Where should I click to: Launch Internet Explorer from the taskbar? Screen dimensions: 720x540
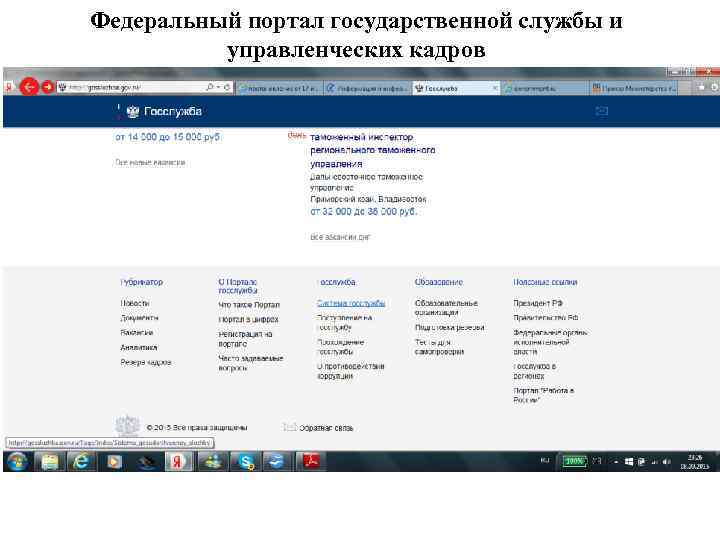[x=81, y=461]
